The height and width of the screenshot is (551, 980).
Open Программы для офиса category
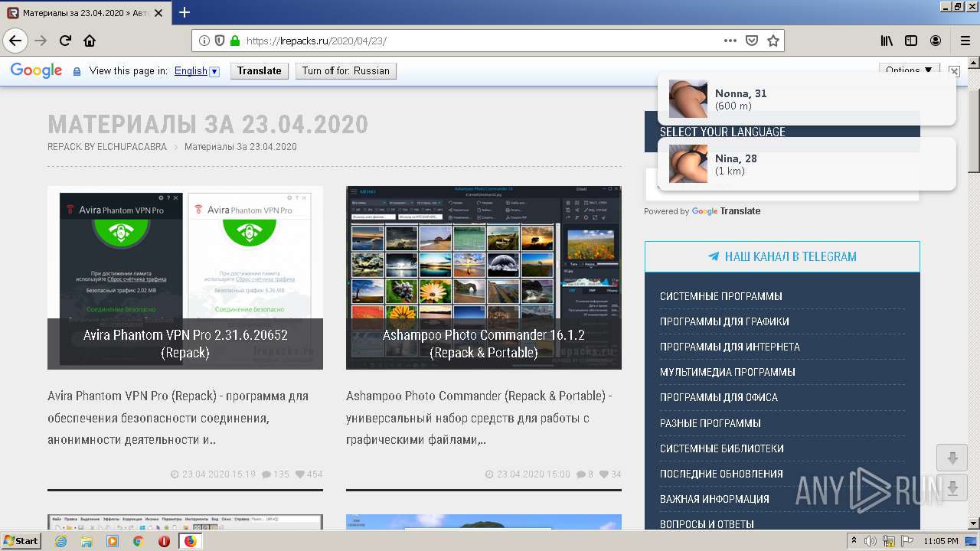(719, 397)
